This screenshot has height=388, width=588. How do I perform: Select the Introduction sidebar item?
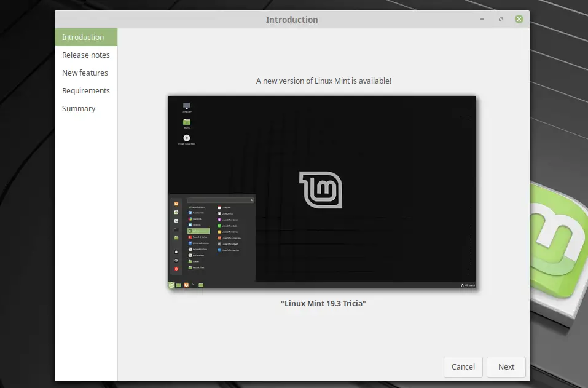point(86,37)
